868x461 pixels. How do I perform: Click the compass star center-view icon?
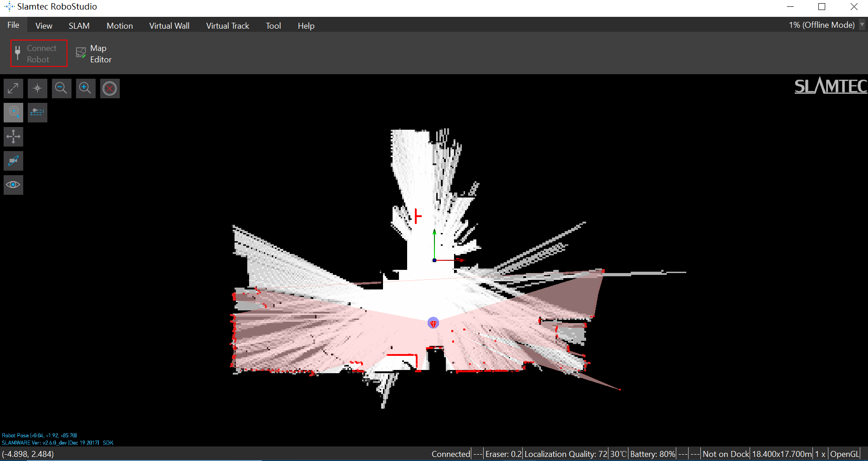(37, 88)
